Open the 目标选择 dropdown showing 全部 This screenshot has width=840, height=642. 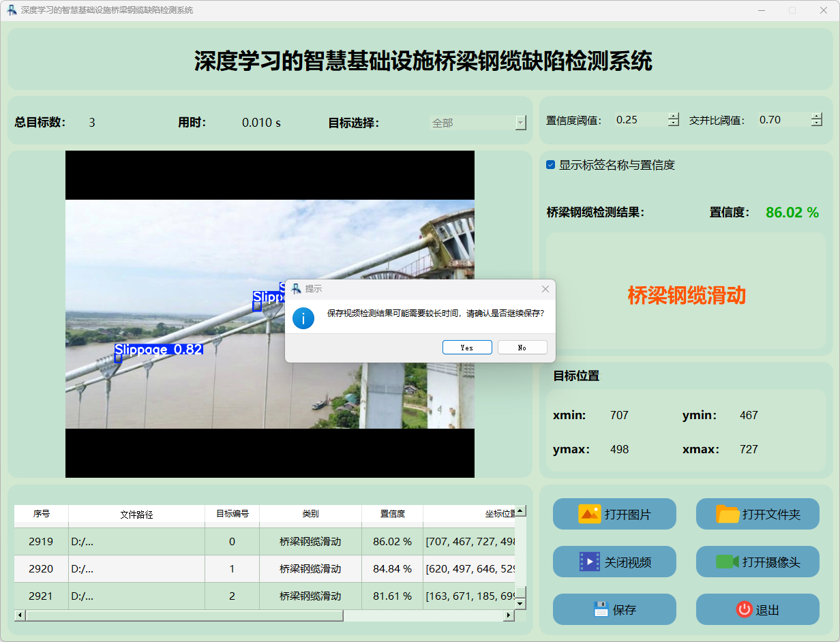[x=520, y=123]
